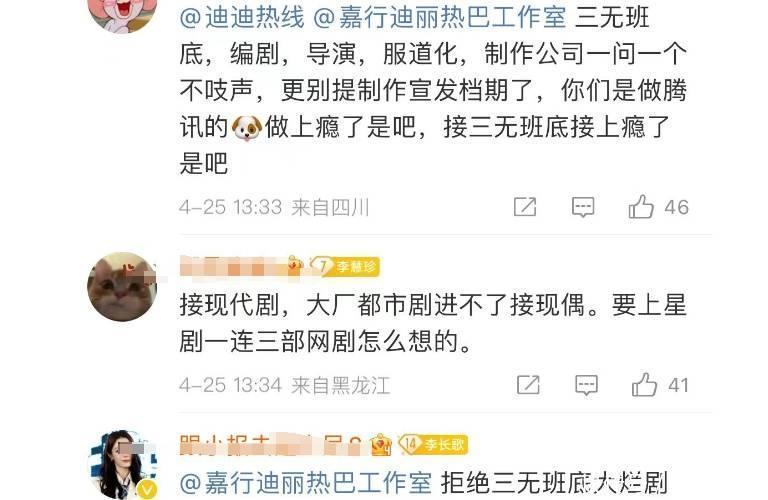Click the 李长歌 fan badge level 14
This screenshot has width=768, height=500.
[433, 444]
